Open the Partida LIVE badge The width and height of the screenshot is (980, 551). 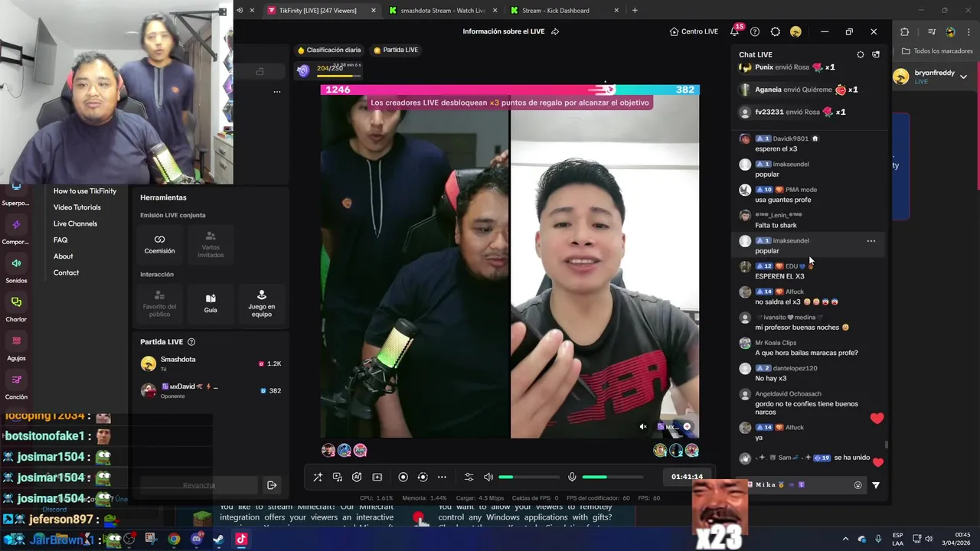click(x=396, y=50)
